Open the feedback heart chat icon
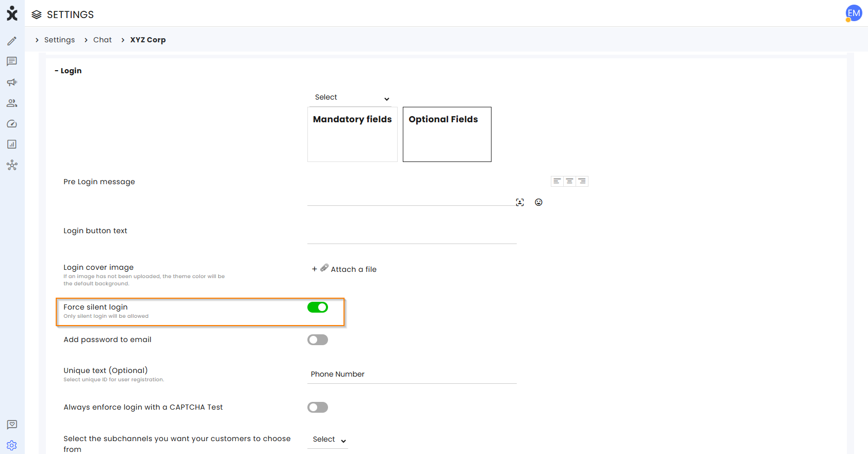Image resolution: width=868 pixels, height=454 pixels. pyautogui.click(x=12, y=425)
